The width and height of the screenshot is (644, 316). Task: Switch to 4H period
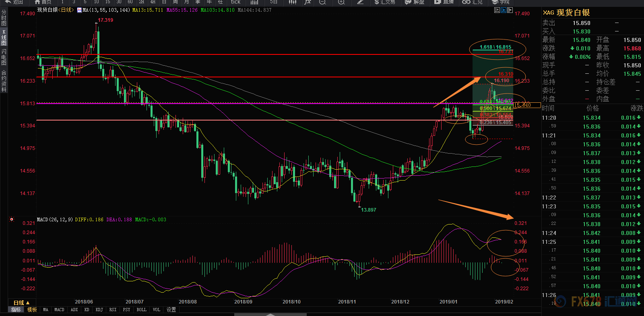[153, 2]
